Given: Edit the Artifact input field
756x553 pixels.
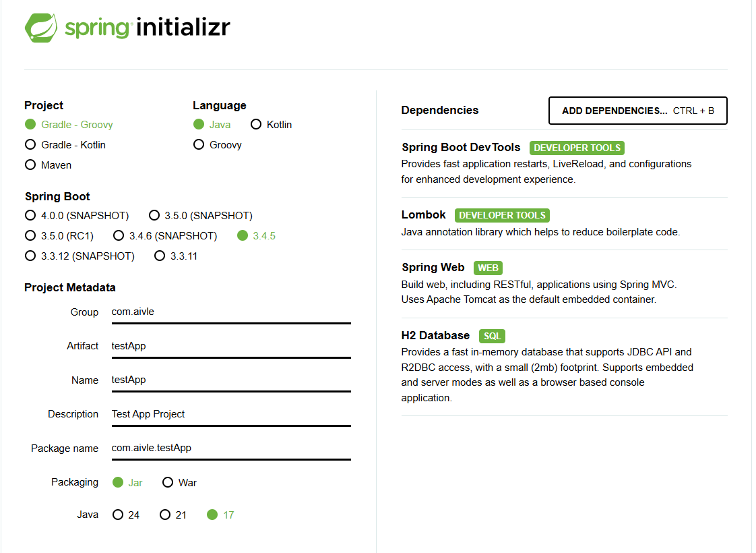Looking at the screenshot, I should point(231,347).
